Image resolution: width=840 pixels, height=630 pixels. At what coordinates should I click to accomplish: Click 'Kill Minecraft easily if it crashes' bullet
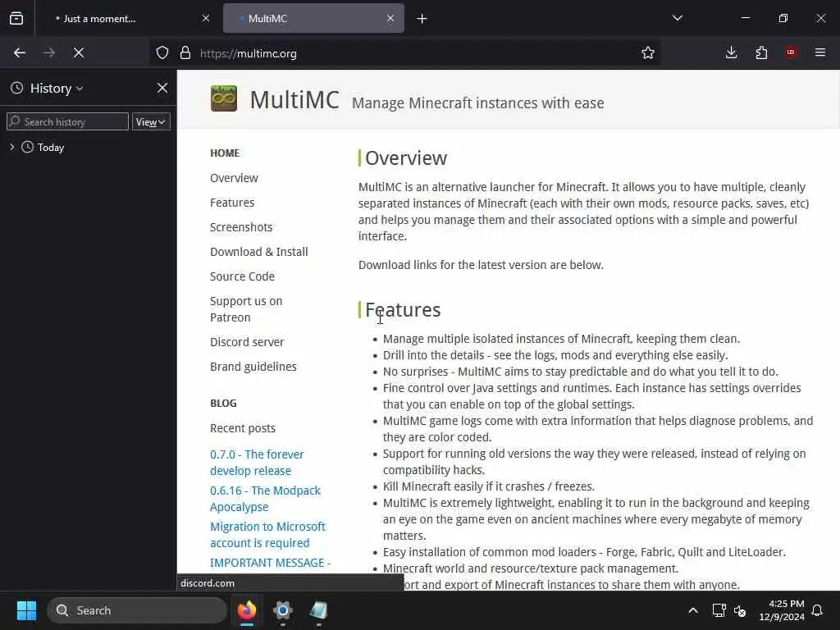tap(489, 486)
